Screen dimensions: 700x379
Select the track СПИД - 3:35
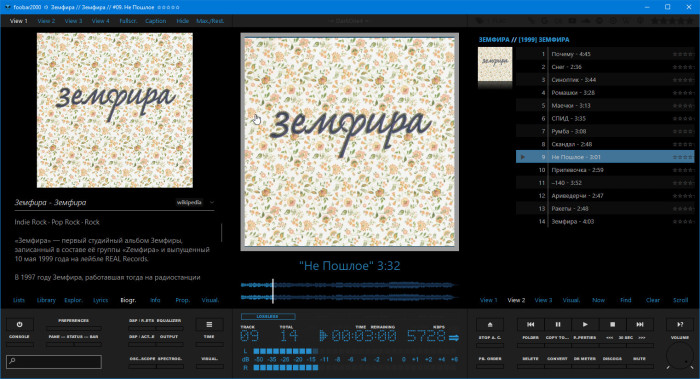[605, 118]
